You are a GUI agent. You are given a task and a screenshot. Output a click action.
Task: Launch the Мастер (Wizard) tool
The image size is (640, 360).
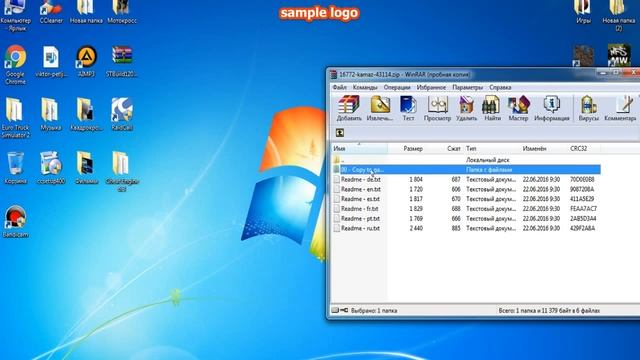[518, 108]
